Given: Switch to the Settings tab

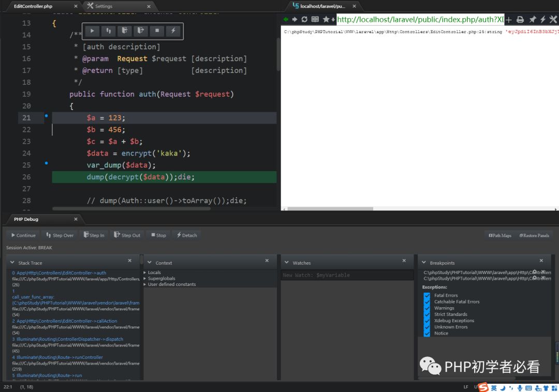Looking at the screenshot, I should click(x=103, y=6).
